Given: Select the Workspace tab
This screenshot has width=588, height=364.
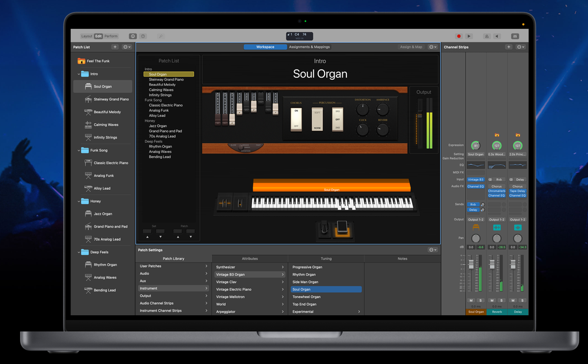Looking at the screenshot, I should [265, 47].
